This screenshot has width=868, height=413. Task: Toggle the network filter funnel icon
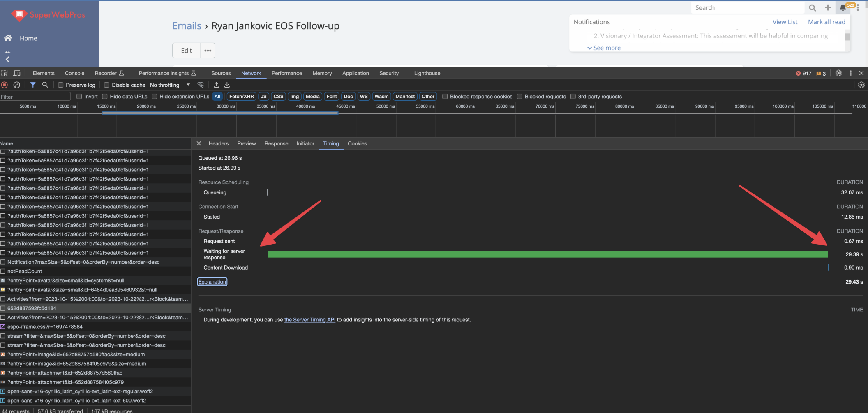point(33,85)
